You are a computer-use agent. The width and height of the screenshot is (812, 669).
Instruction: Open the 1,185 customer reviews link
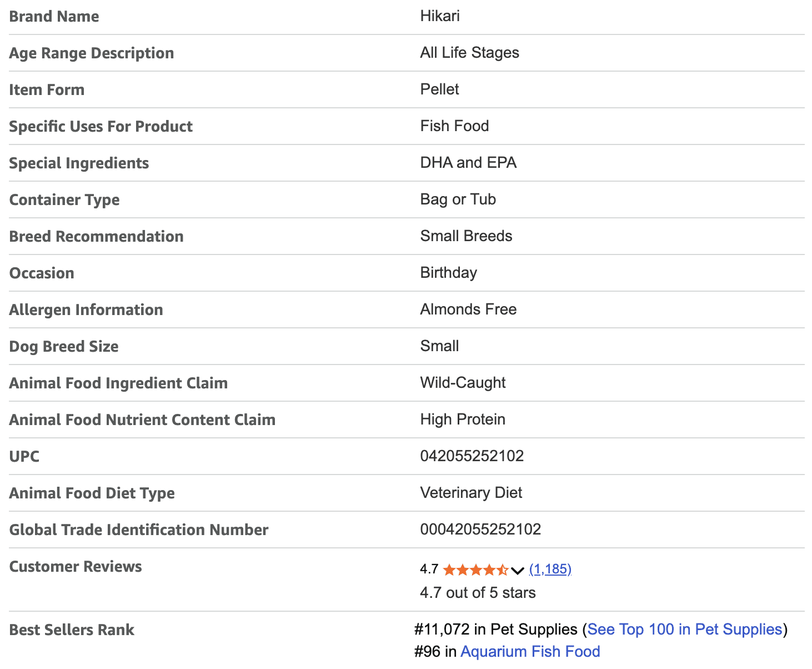(x=550, y=569)
